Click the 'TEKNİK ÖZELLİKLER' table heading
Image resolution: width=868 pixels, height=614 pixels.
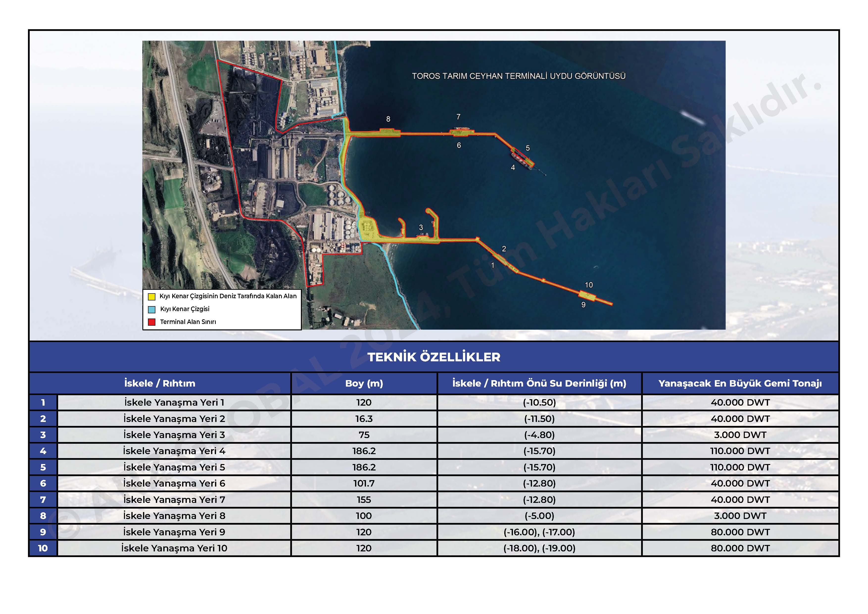(434, 357)
